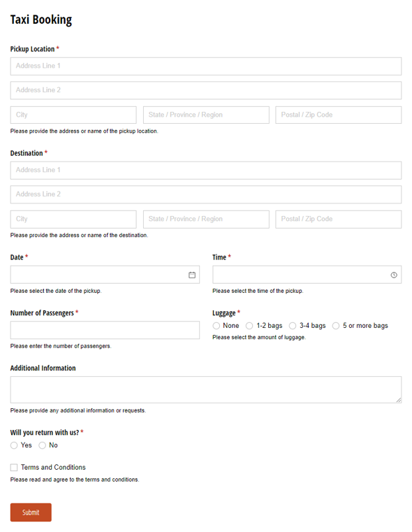Submit the taxi booking form

point(31,512)
